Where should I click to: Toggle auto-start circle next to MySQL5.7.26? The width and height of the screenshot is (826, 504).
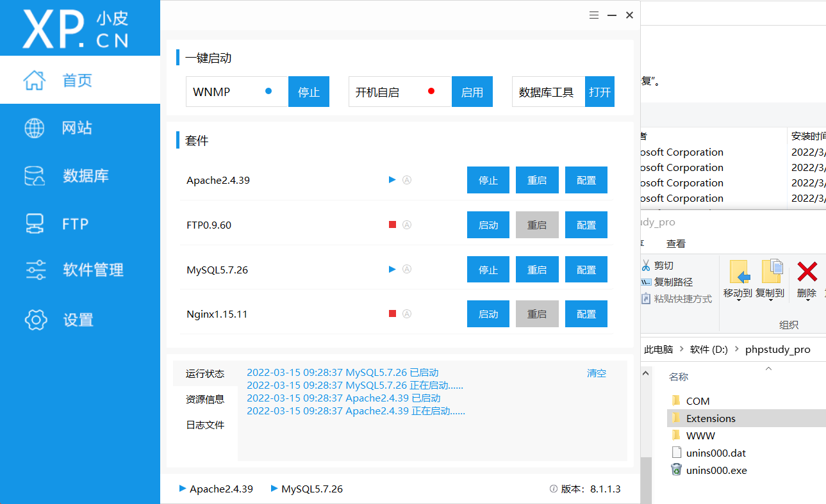pyautogui.click(x=407, y=270)
